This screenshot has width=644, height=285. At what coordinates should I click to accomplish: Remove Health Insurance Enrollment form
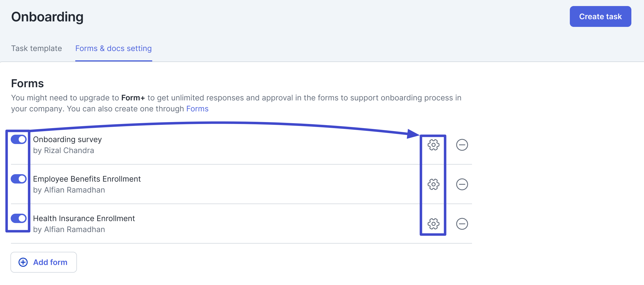coord(462,224)
